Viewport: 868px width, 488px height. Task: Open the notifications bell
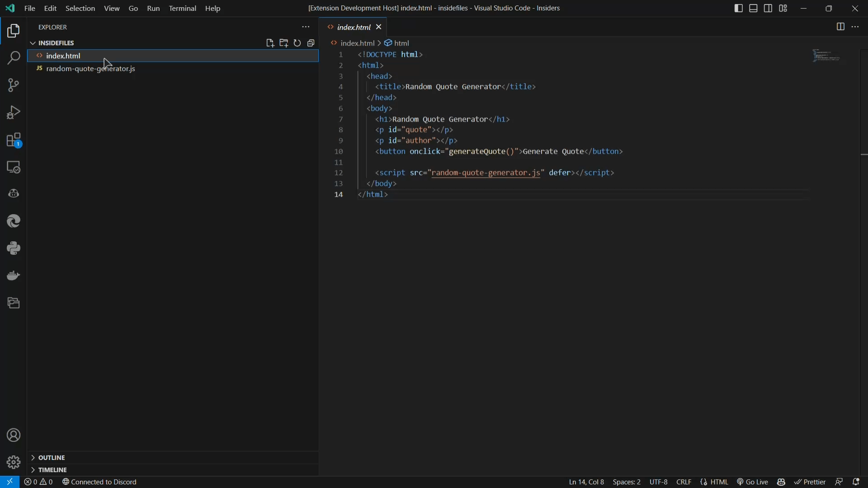coord(857,482)
